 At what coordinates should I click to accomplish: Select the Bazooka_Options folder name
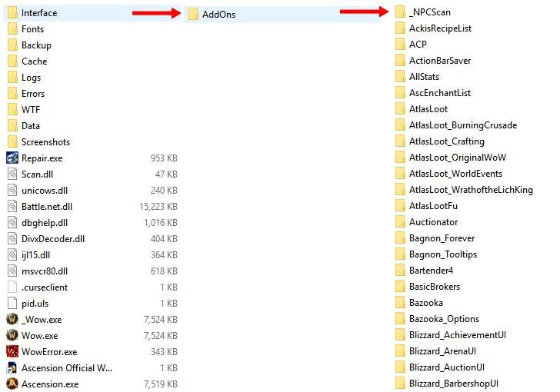(444, 319)
